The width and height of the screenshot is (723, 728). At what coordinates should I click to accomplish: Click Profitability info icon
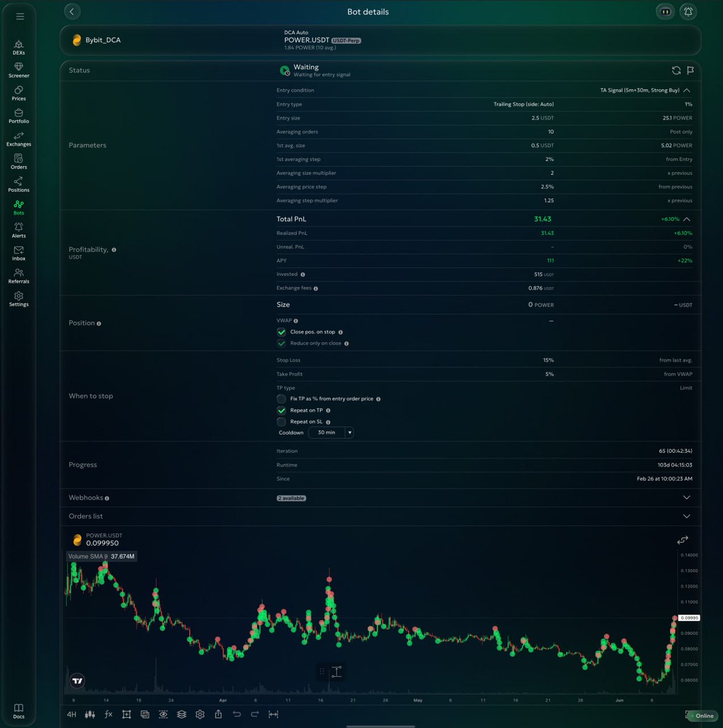coord(114,250)
